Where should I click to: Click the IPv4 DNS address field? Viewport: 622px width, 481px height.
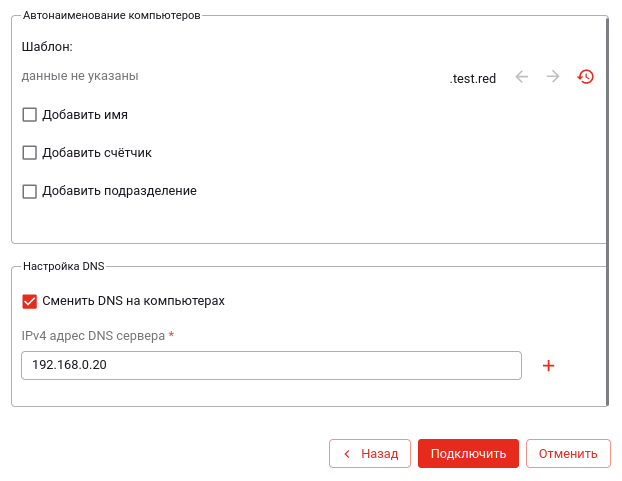click(x=271, y=365)
